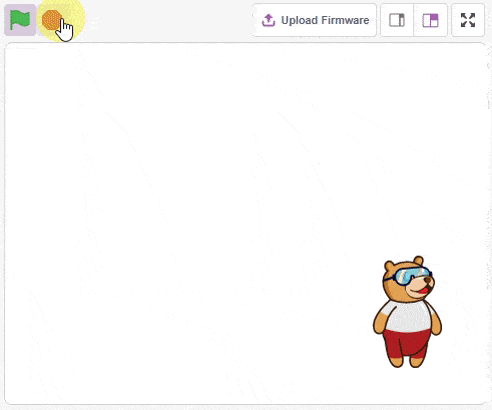This screenshot has width=492, height=410.
Task: Click the bear's feet
Action: (407, 362)
